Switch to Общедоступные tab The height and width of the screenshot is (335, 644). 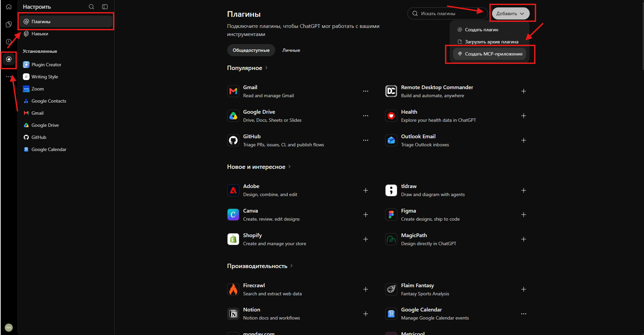pyautogui.click(x=251, y=50)
